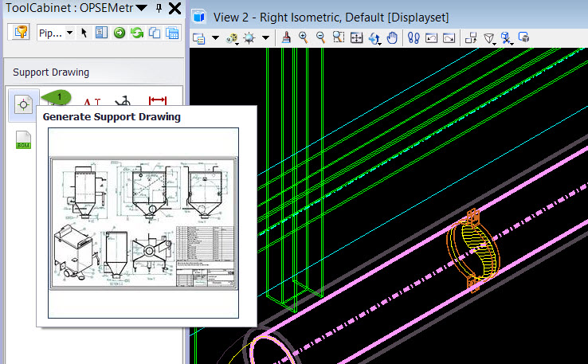The image size is (588, 364).
Task: Click the View 2 Right Isometric title text
Action: click(331, 18)
